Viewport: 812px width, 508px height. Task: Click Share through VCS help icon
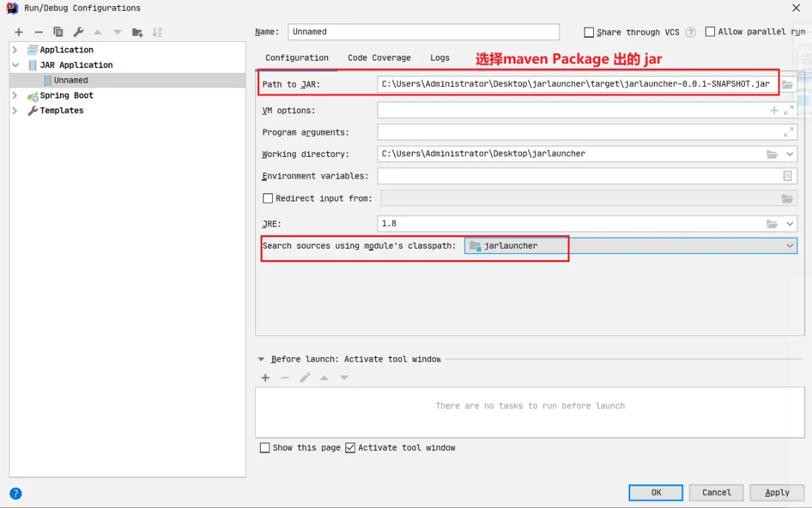point(691,32)
